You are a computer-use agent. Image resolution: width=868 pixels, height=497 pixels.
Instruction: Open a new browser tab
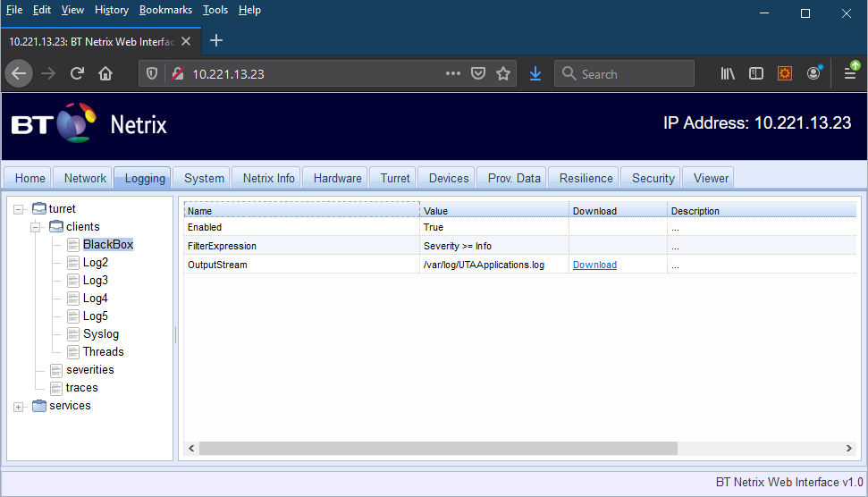216,41
